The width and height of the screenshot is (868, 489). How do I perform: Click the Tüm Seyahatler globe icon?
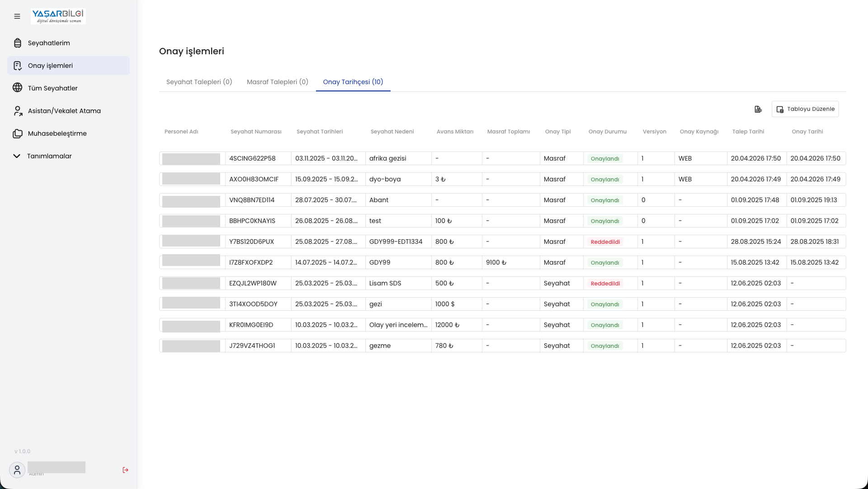tap(18, 88)
